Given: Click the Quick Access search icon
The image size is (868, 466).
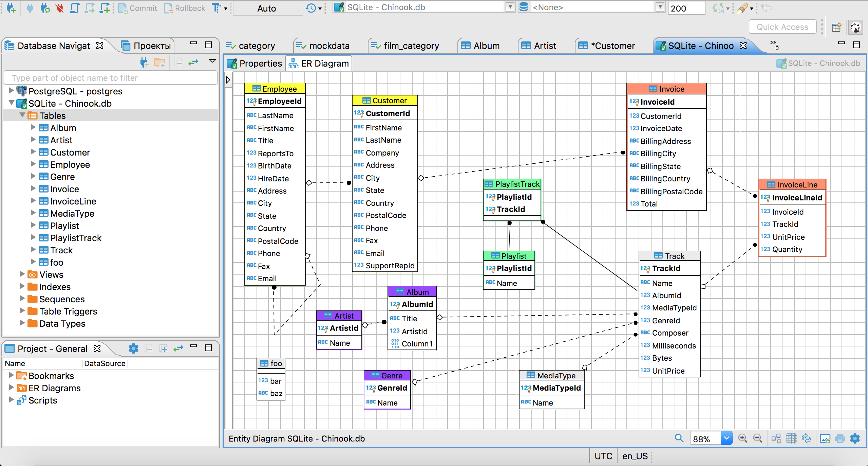Looking at the screenshot, I should pos(781,27).
